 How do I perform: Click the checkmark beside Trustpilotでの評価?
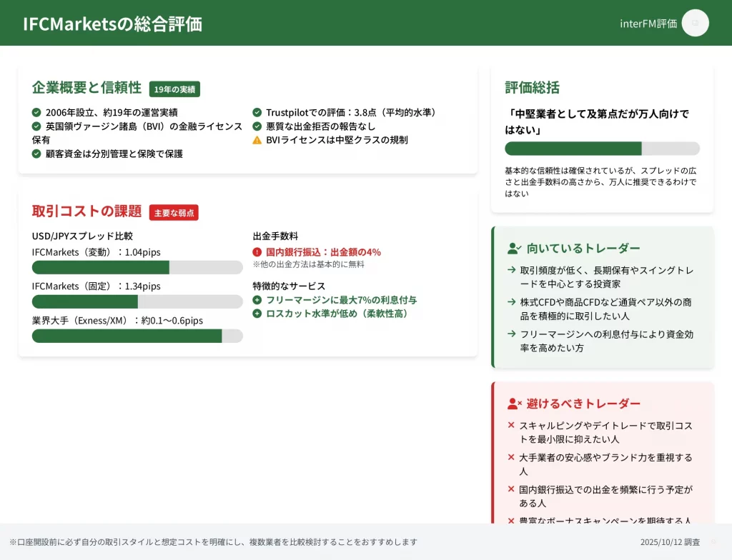click(x=257, y=112)
